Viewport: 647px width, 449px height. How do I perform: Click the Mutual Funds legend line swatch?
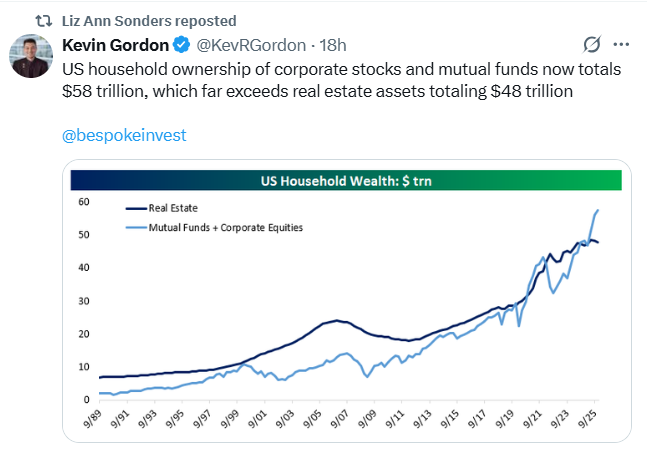point(136,228)
